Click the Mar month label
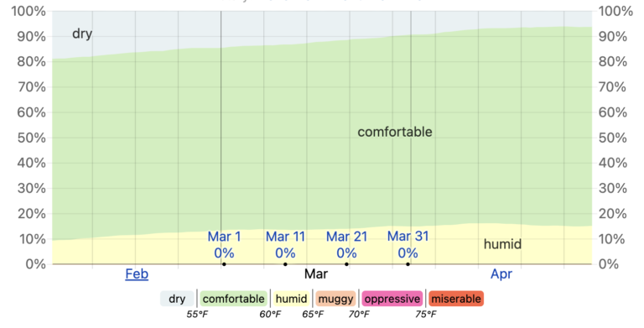 click(316, 273)
